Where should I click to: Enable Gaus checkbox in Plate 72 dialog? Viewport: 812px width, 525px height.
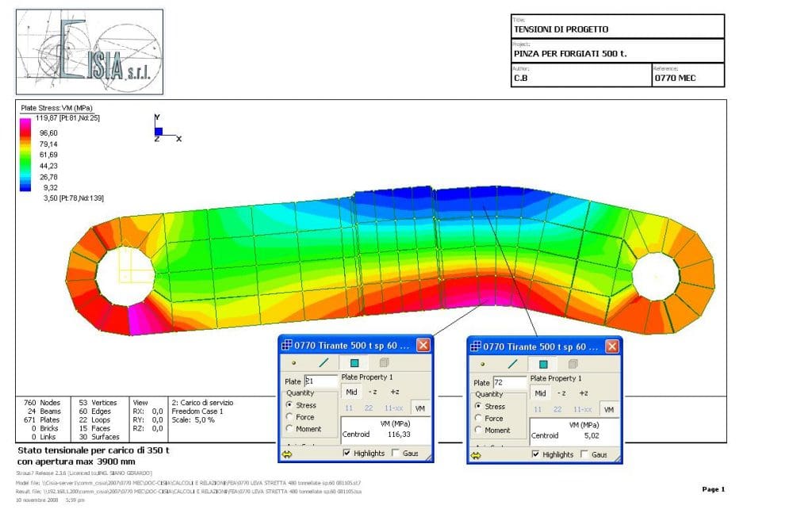point(584,454)
